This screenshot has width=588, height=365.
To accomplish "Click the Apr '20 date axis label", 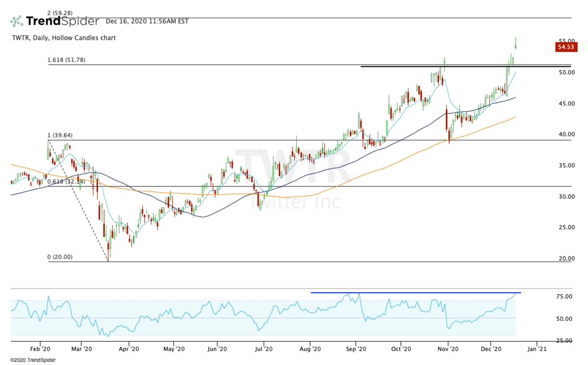I will click(x=129, y=349).
